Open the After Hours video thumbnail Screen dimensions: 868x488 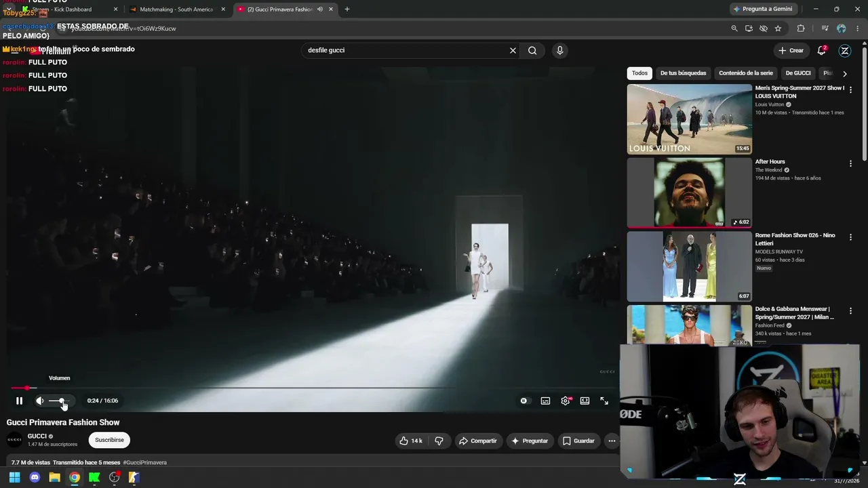[x=690, y=192]
